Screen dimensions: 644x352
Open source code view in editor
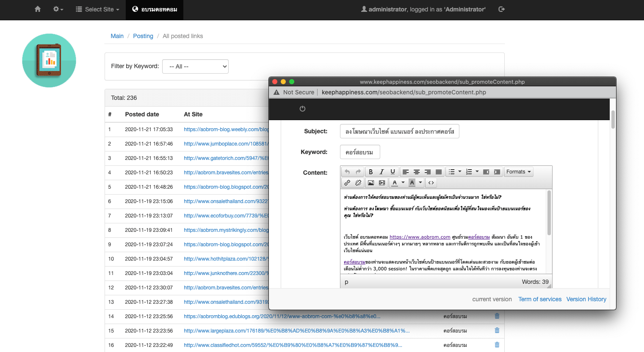click(431, 183)
